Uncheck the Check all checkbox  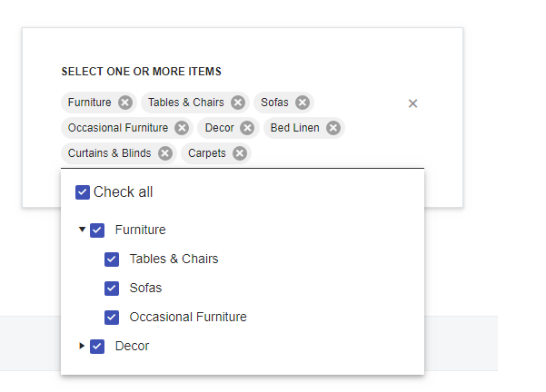click(83, 192)
